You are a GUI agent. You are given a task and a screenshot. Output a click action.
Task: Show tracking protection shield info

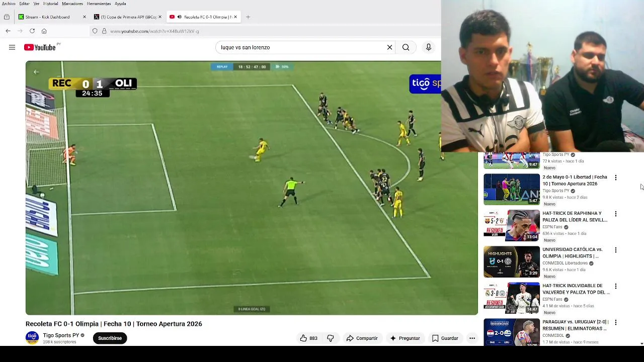point(95,31)
